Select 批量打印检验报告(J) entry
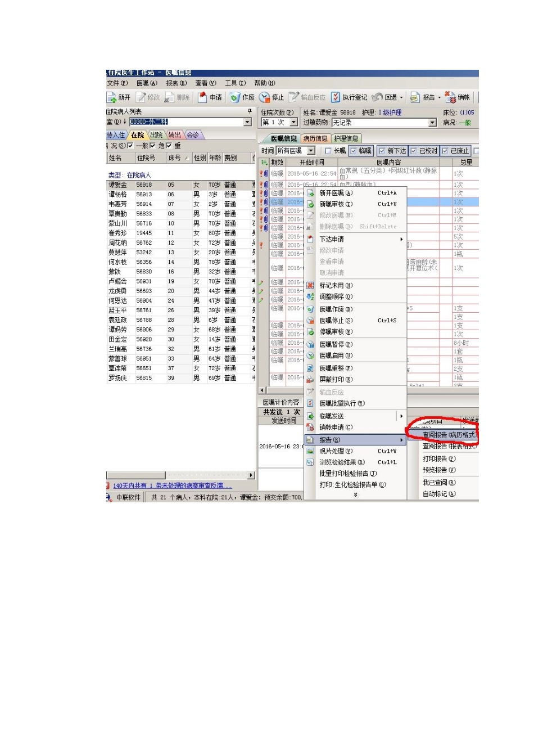 point(348,474)
